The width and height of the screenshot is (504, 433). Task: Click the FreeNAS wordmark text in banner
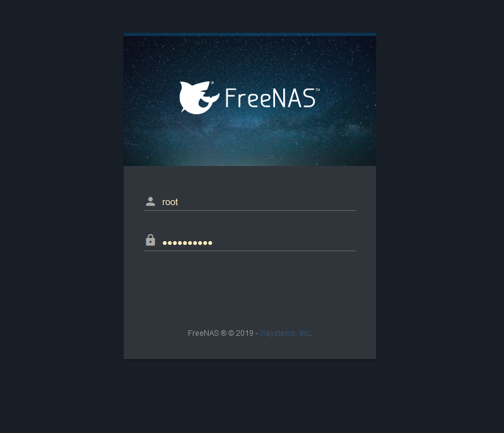click(270, 98)
